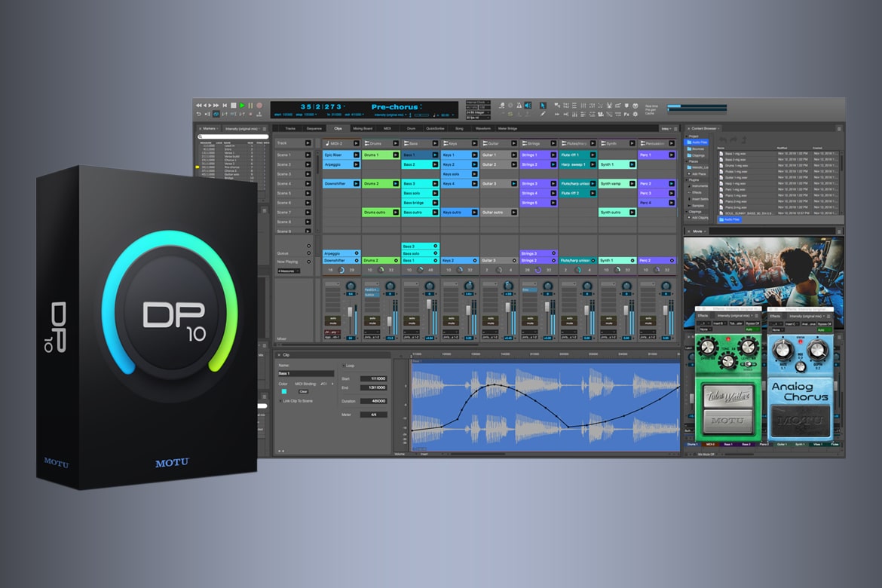Trigger the Epic Riser clip play icon
Image resolution: width=882 pixels, height=588 pixels.
(x=357, y=155)
